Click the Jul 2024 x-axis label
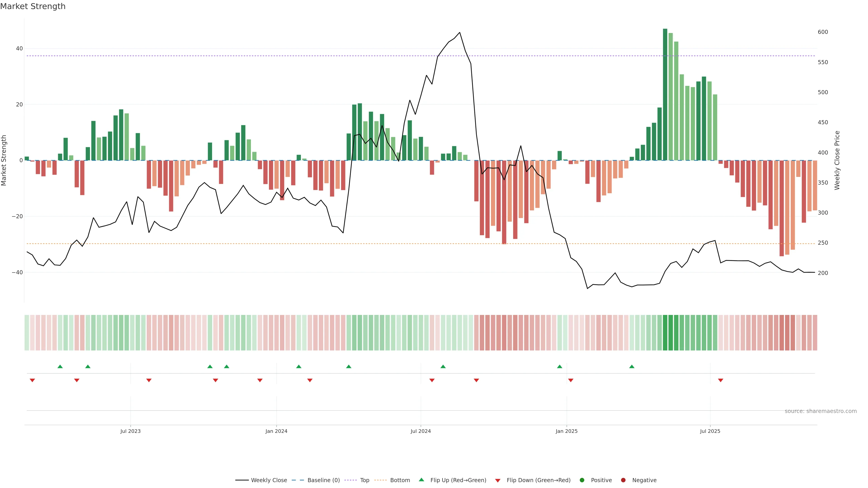 [420, 431]
